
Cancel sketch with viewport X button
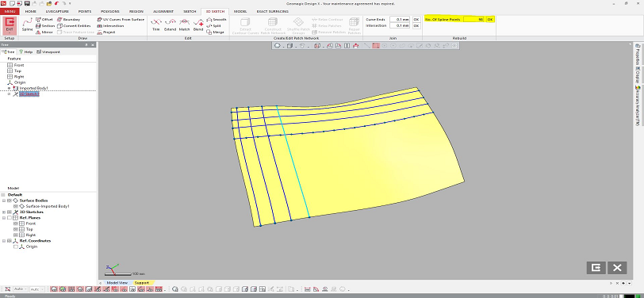tap(617, 268)
